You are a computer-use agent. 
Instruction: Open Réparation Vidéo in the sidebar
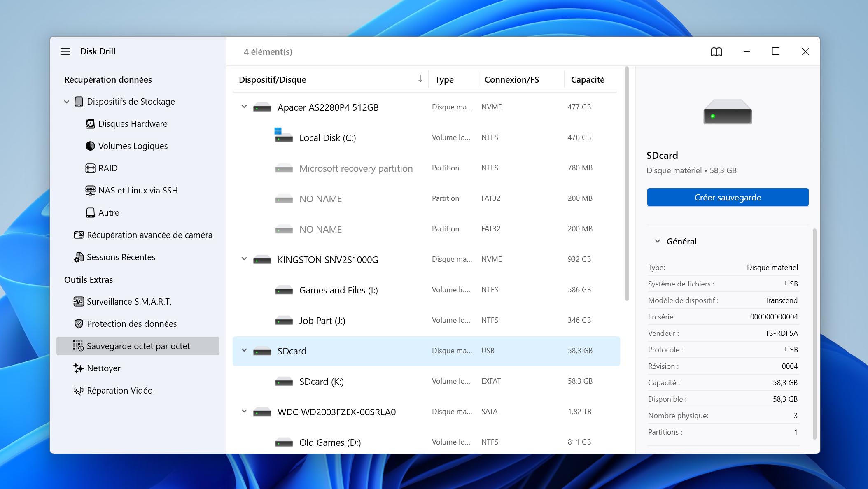click(x=138, y=391)
